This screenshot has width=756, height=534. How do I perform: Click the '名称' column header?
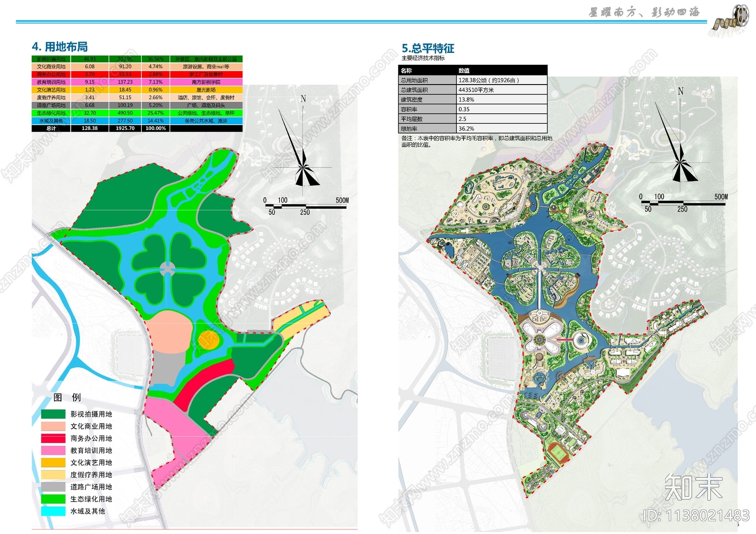coord(406,70)
